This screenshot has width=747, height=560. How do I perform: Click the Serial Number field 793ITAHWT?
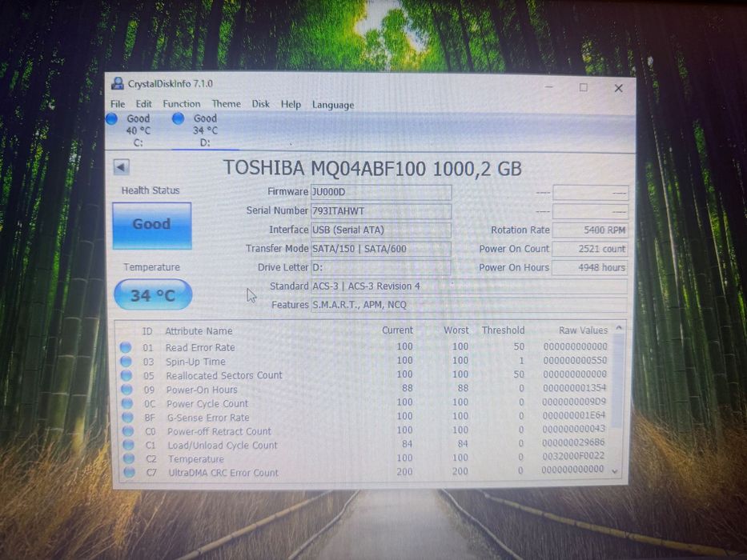[x=380, y=211]
